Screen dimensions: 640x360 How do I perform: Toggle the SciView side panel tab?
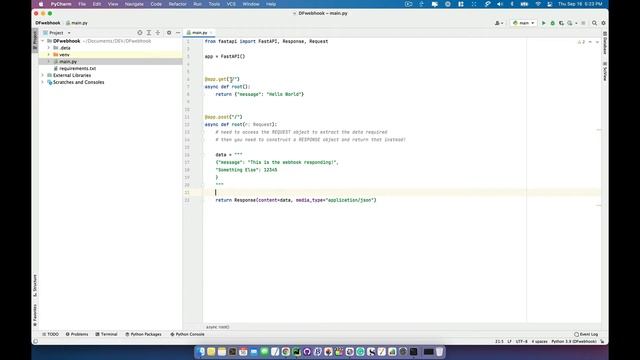[x=605, y=71]
